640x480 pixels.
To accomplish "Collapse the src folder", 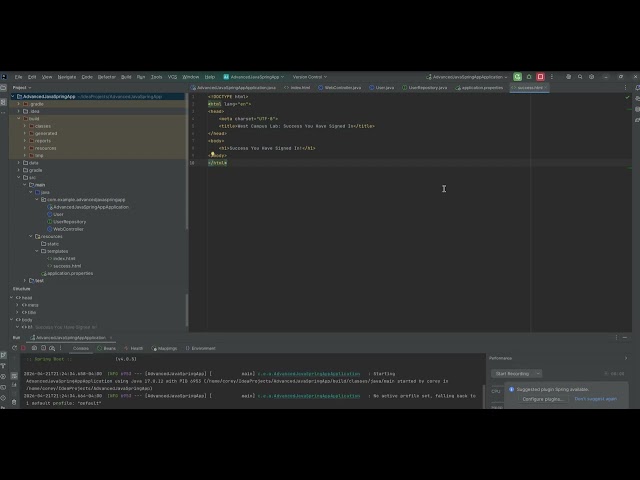I will [x=18, y=178].
